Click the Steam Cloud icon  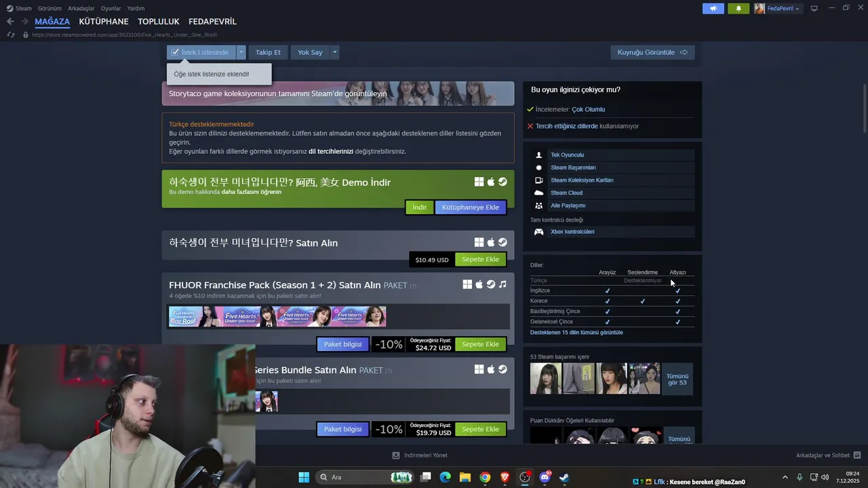click(539, 193)
